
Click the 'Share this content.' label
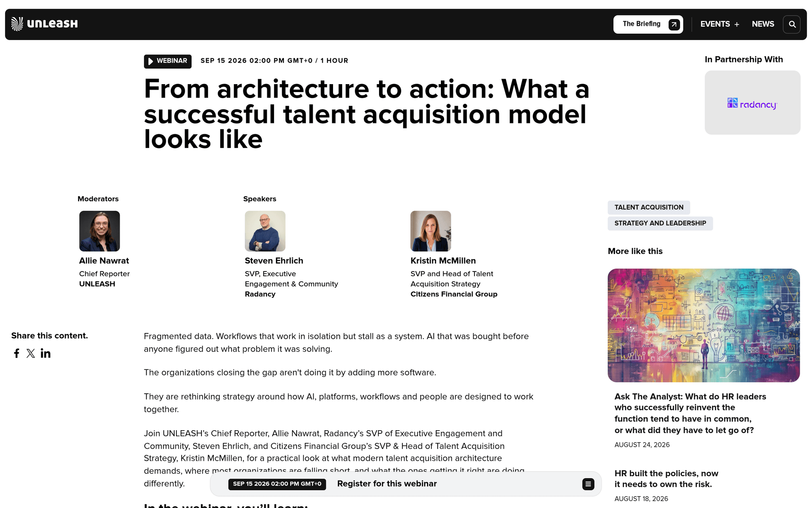50,336
